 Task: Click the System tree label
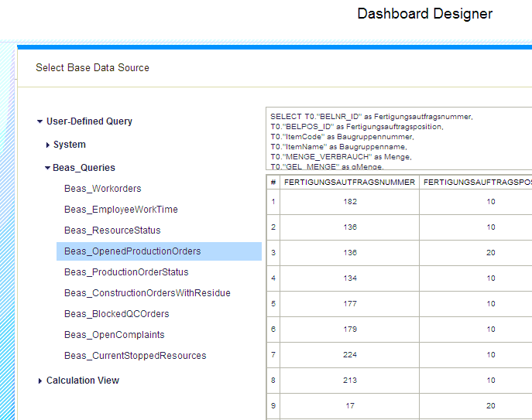[x=70, y=145]
